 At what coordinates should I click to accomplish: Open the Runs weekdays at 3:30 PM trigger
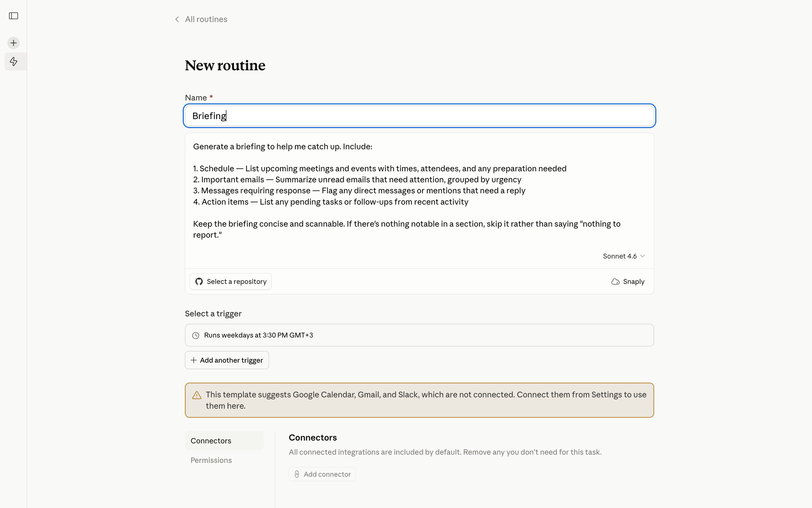point(420,335)
